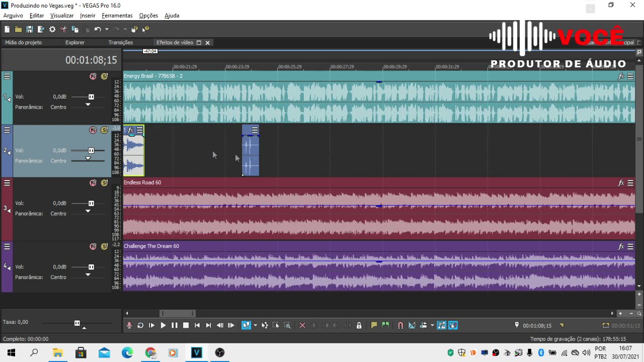644x362 pixels.
Task: Open the Energy Brasil event menu button
Action: click(630, 76)
